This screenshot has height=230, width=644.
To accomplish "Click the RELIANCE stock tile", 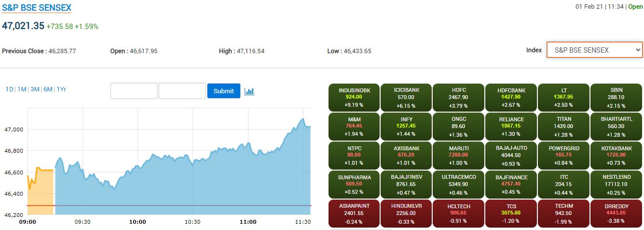I will 511,127.
